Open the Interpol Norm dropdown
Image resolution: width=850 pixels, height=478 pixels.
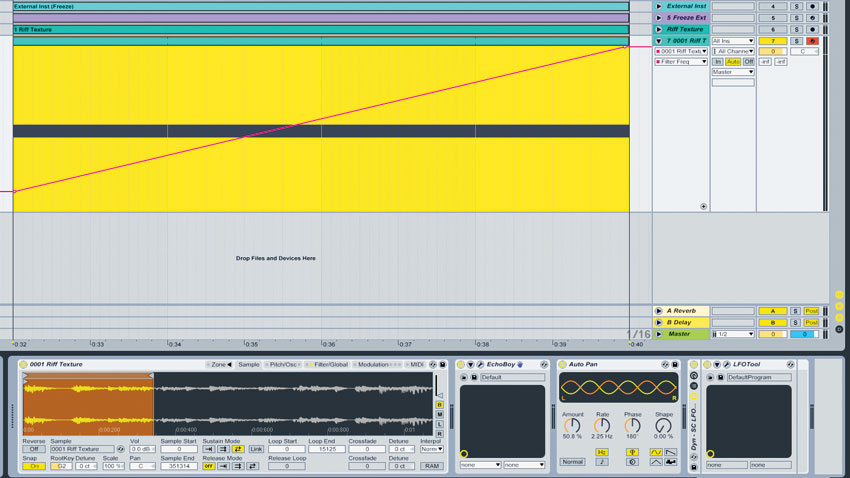pyautogui.click(x=432, y=449)
